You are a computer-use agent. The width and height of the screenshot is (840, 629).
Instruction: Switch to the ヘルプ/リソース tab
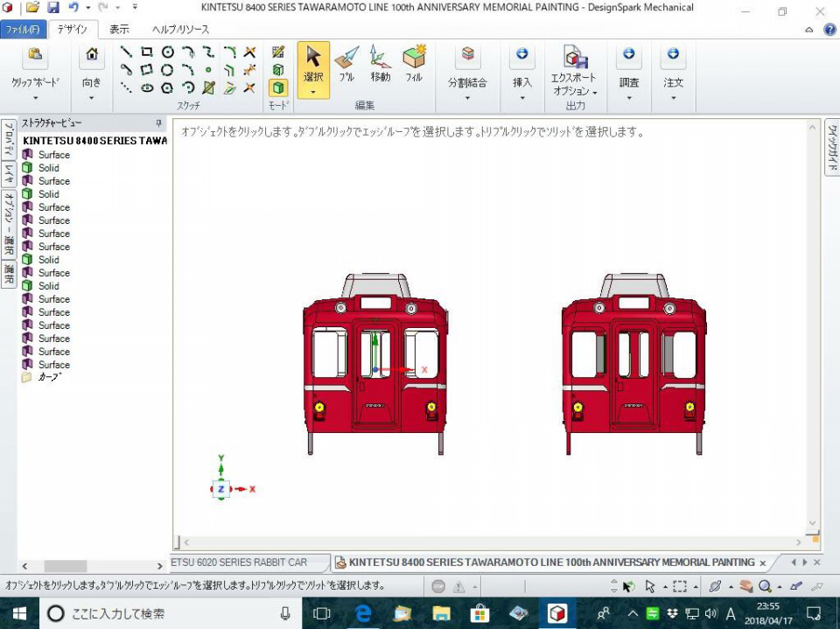pos(180,29)
